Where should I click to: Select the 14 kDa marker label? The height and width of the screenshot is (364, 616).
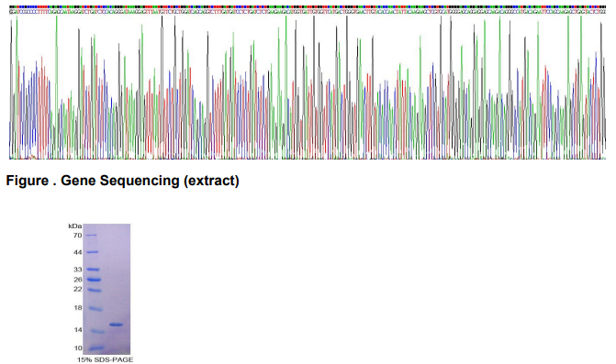pyautogui.click(x=77, y=330)
